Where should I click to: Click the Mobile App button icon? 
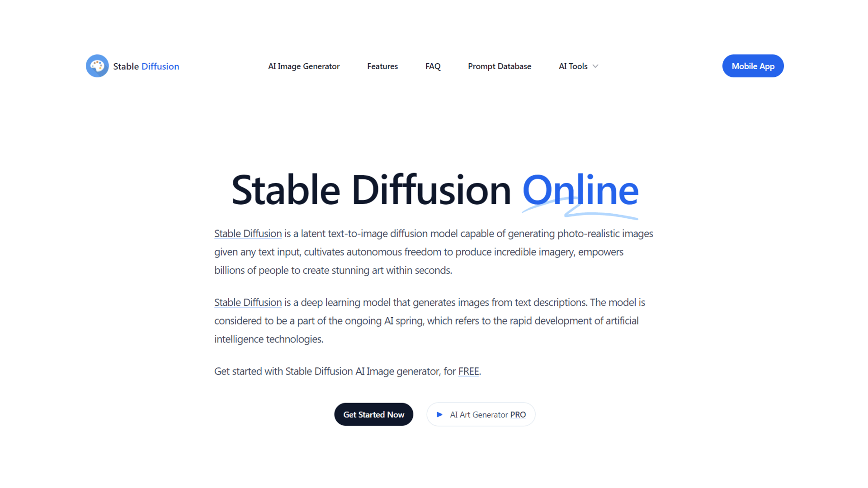click(754, 66)
